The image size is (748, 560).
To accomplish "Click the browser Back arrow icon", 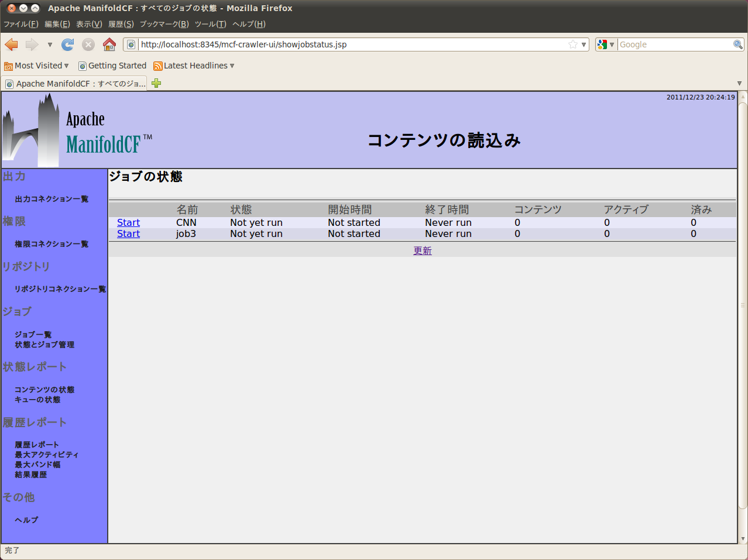I will 12,44.
